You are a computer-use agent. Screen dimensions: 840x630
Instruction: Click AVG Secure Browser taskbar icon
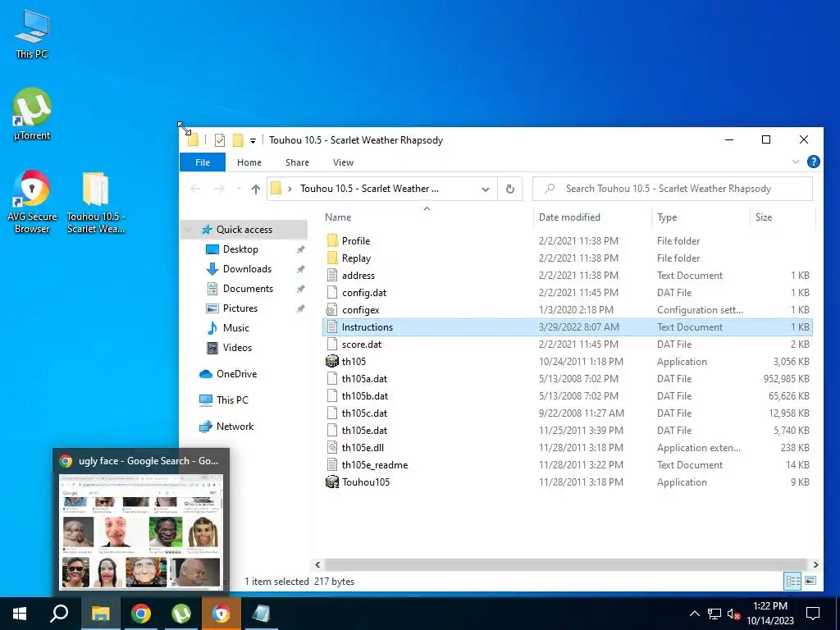click(x=221, y=614)
